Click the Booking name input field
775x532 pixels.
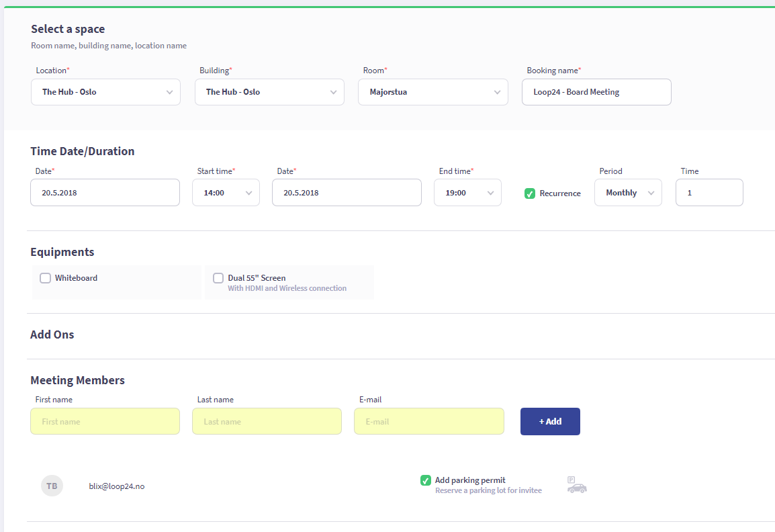point(596,92)
